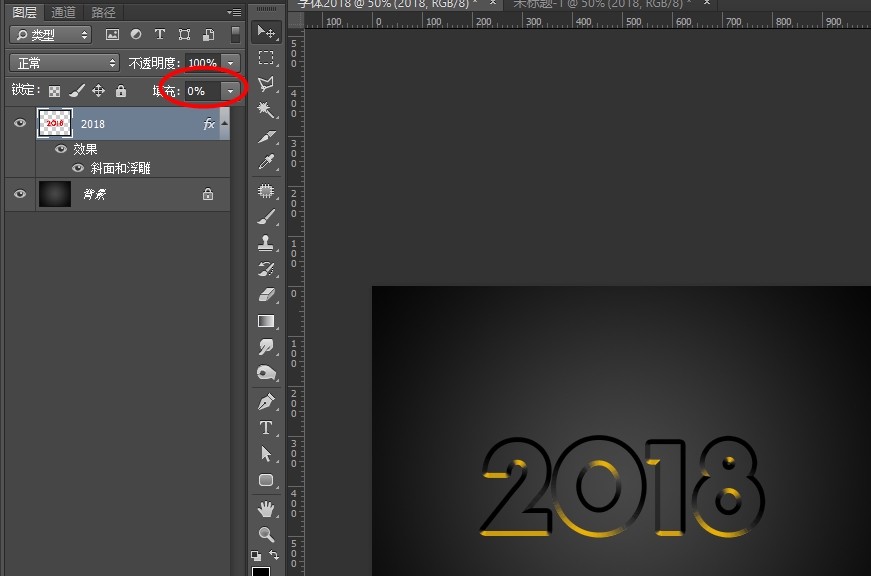Open the fx layer style icon on 2018
The image size is (871, 576).
point(209,123)
